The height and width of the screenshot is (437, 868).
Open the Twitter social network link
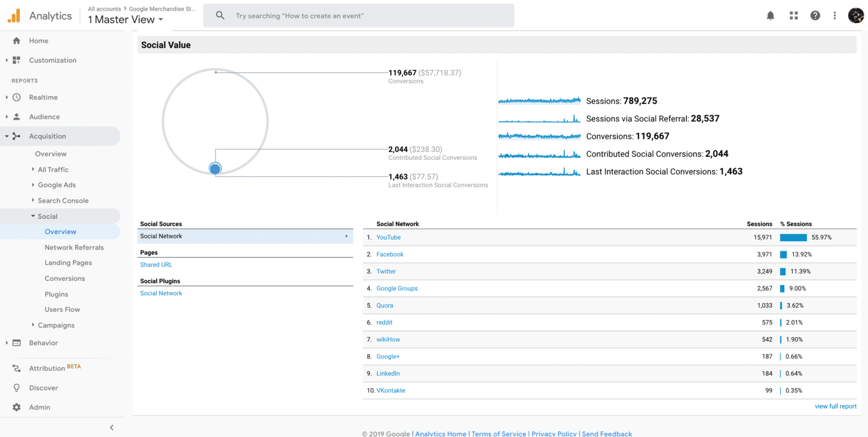[x=386, y=271]
